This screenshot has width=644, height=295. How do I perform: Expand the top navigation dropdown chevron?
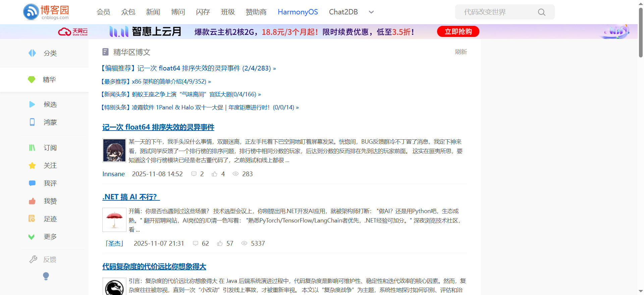tap(371, 12)
